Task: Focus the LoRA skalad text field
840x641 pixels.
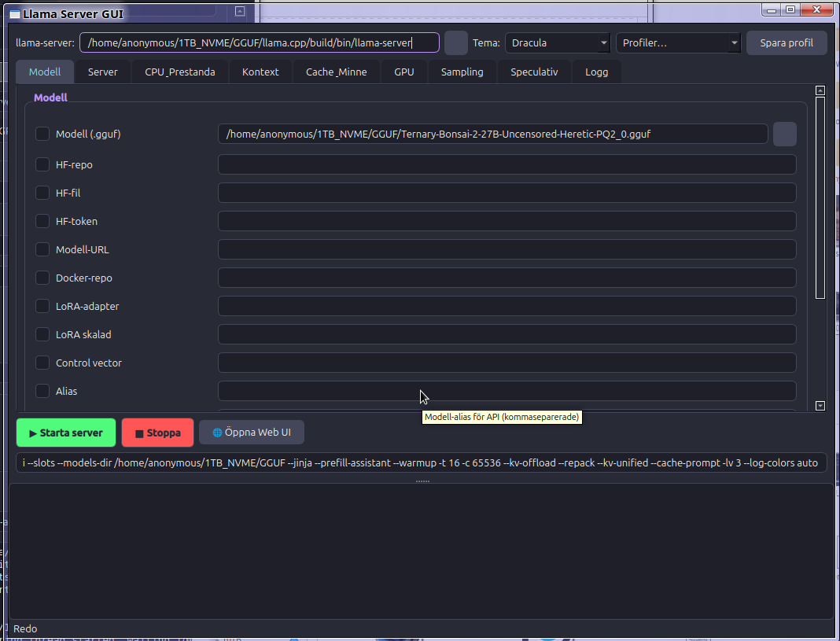Action: pos(507,335)
